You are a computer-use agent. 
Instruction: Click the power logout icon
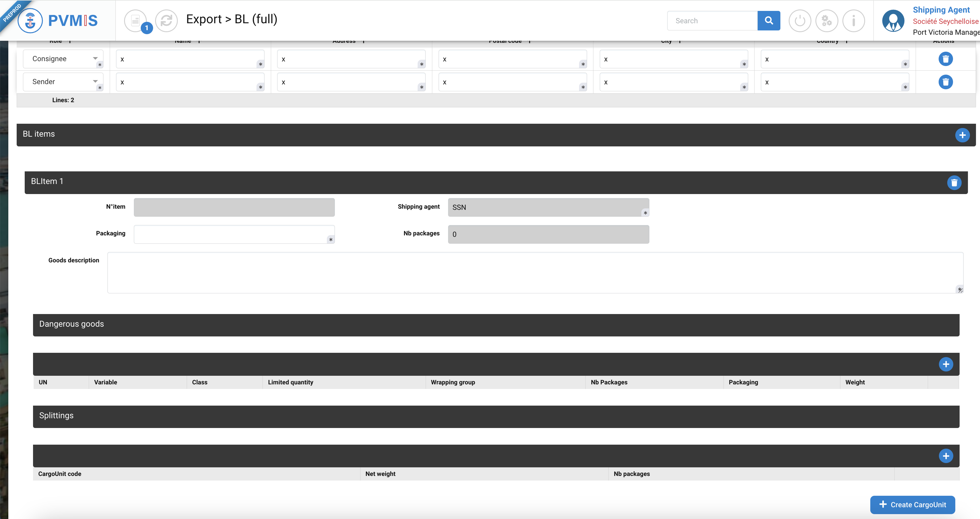pos(800,21)
